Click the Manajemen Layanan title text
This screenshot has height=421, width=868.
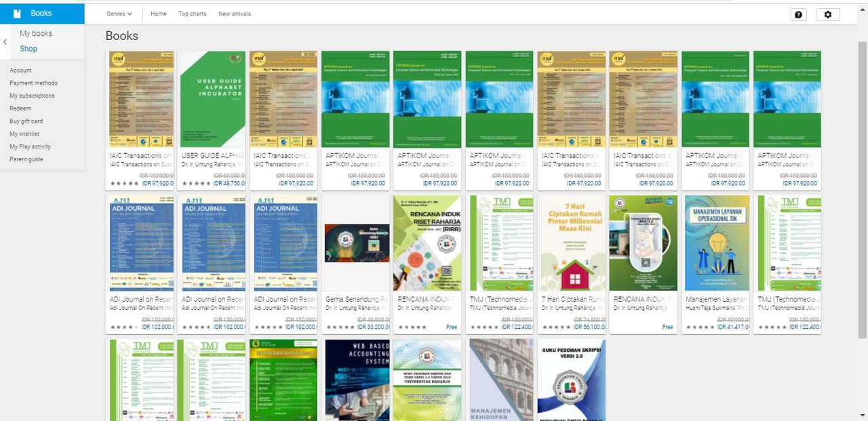717,300
